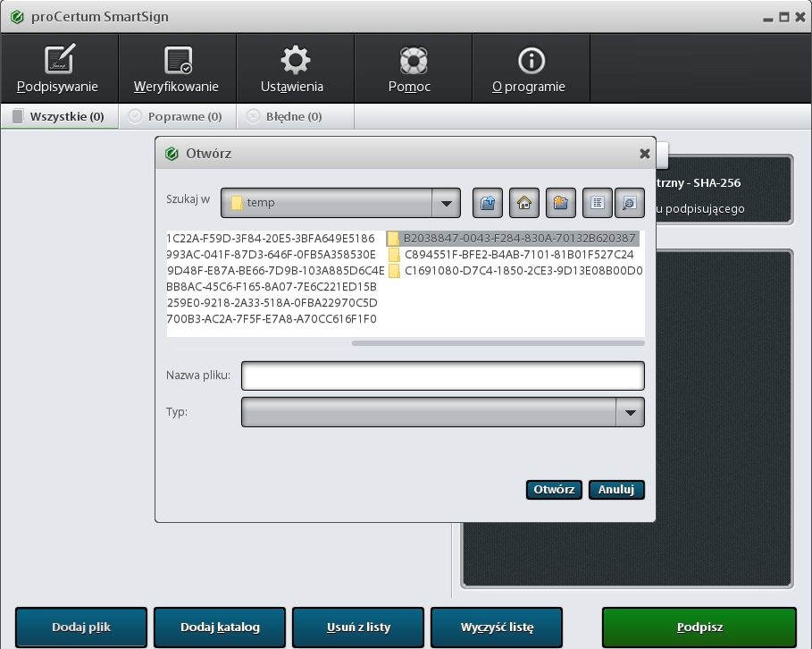Select entry ending 0FB5A358530E
This screenshot has width=812, height=649.
(272, 255)
